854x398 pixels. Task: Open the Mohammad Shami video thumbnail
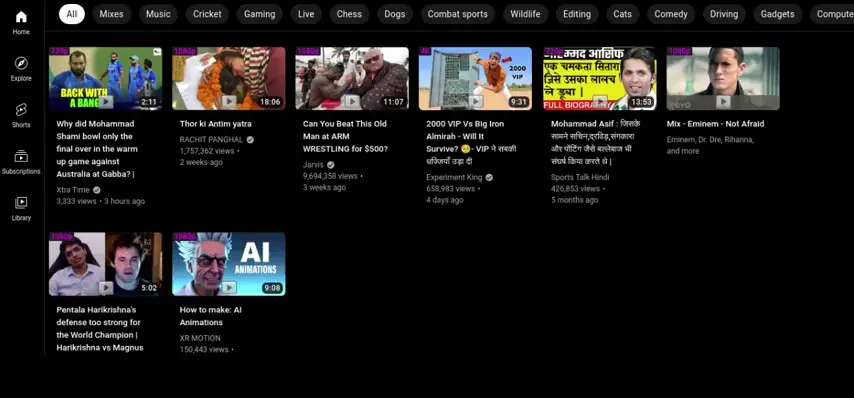pyautogui.click(x=106, y=78)
